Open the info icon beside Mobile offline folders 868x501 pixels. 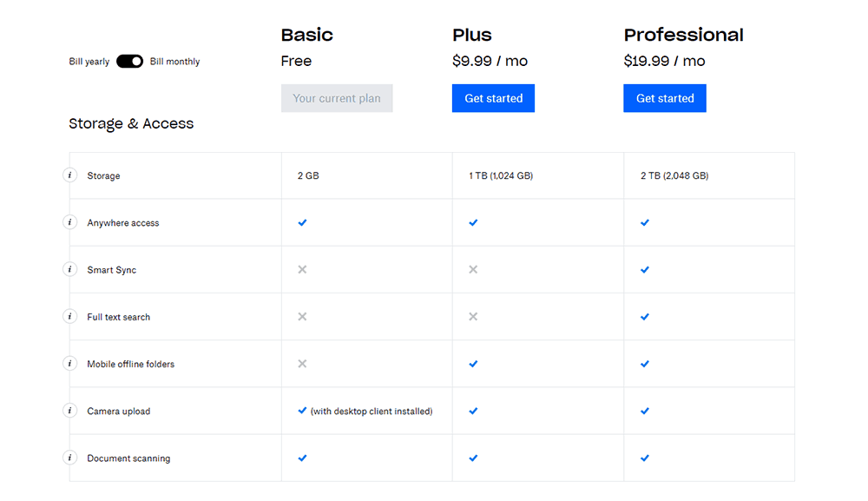coord(69,364)
